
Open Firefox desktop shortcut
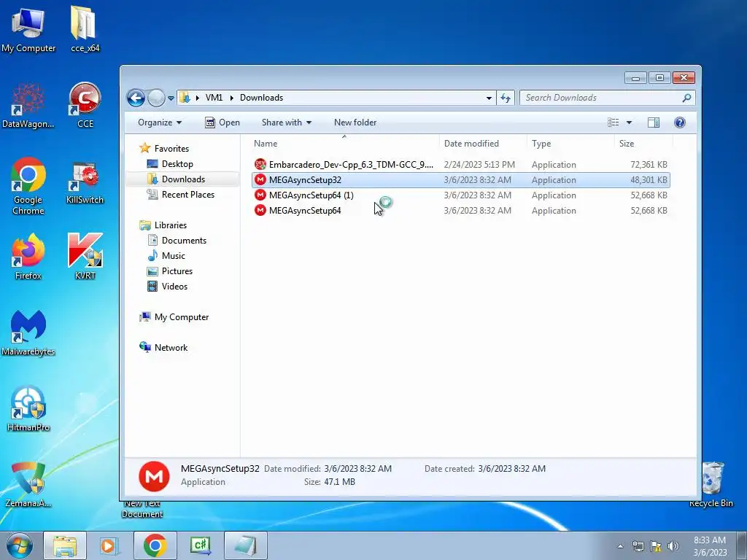pos(28,257)
